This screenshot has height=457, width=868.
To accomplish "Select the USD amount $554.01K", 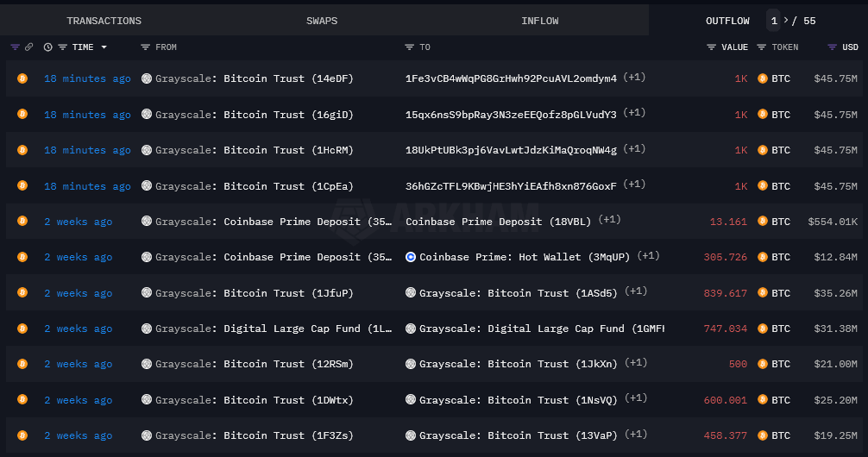I will [x=833, y=222].
